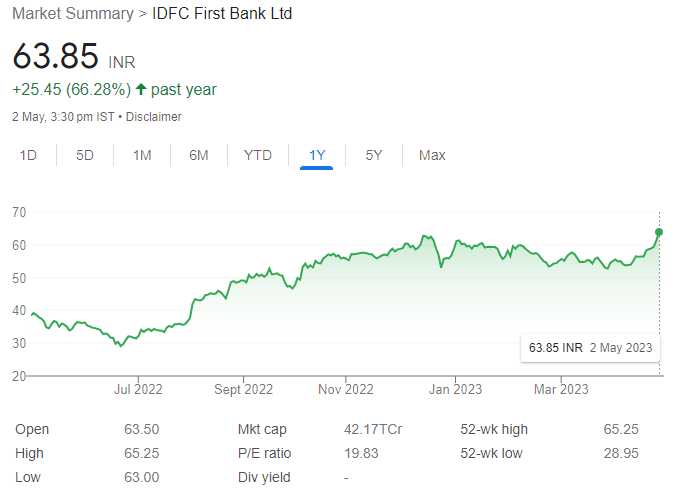The height and width of the screenshot is (499, 682).
Task: Click the Nov 2022 axis label
Action: (346, 389)
